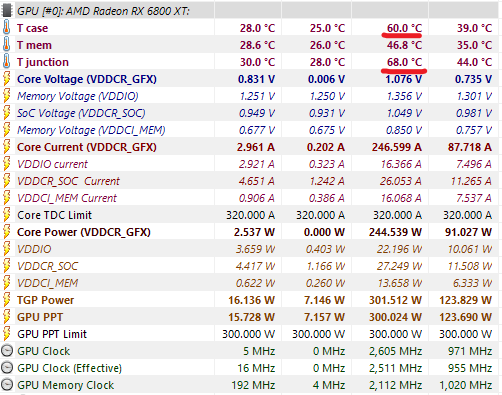
Task: Click the lightning icon beside Core Current (VDDCR_GFX)
Action: coord(6,147)
